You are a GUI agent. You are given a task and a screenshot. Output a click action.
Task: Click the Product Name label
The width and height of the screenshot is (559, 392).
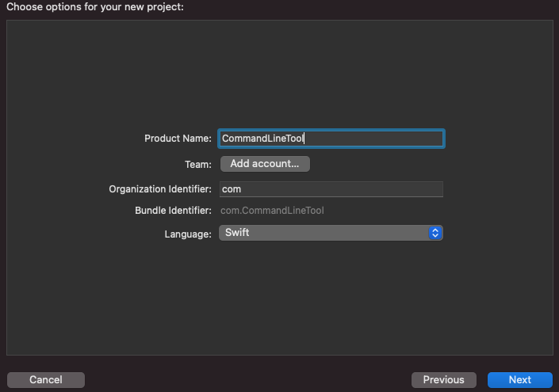[x=178, y=139]
